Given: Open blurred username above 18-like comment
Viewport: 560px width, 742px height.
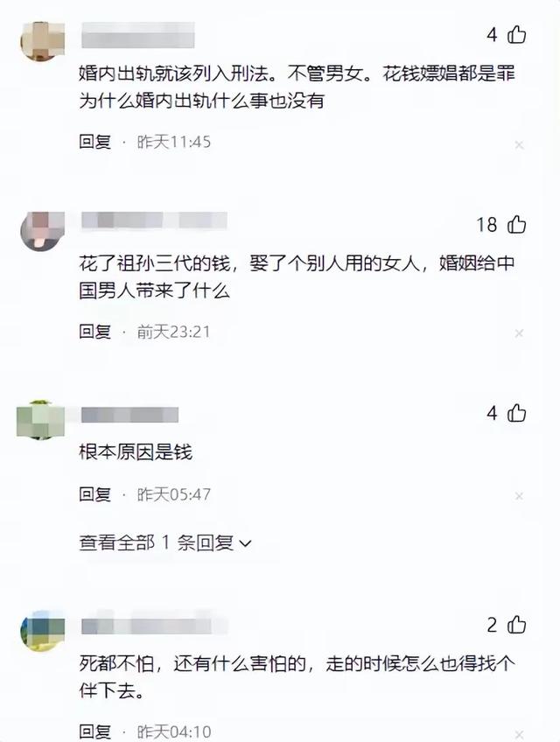Looking at the screenshot, I should tap(154, 220).
